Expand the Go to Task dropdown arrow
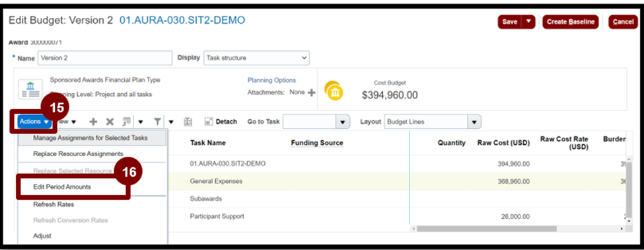 click(343, 122)
